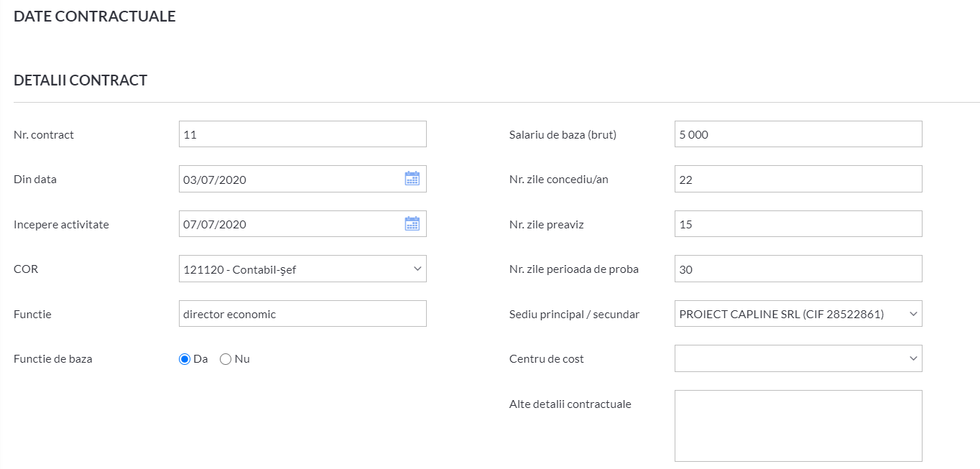Viewport: 980px width, 469px height.
Task: Click the Nr. zile preaviz label
Action: point(547,224)
